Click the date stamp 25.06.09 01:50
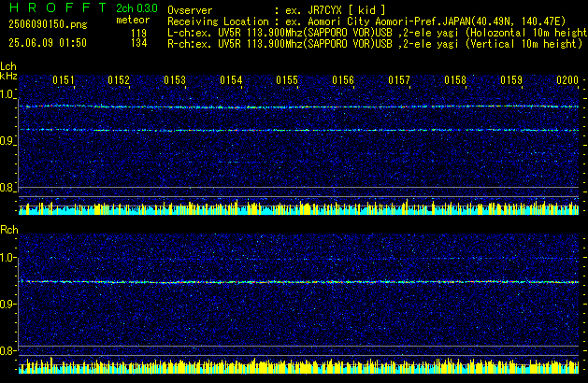The height and width of the screenshot is (383, 588). coord(48,43)
